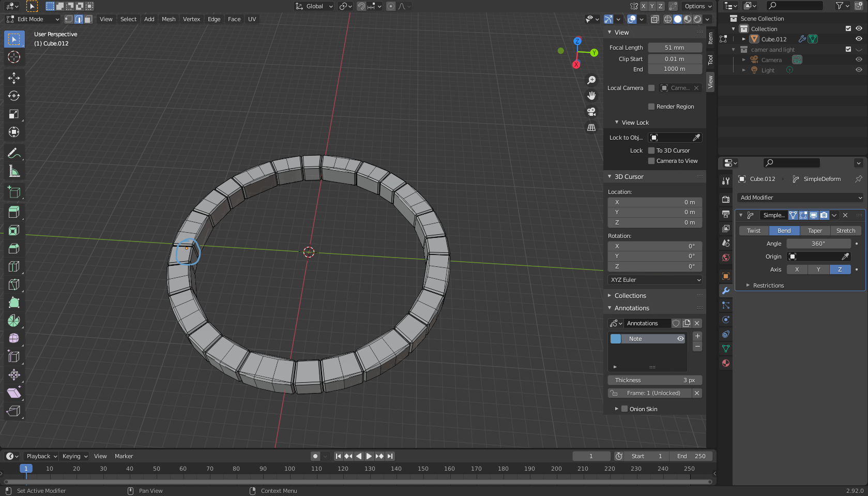Click the Note layer color swatch
The image size is (868, 496).
click(615, 339)
